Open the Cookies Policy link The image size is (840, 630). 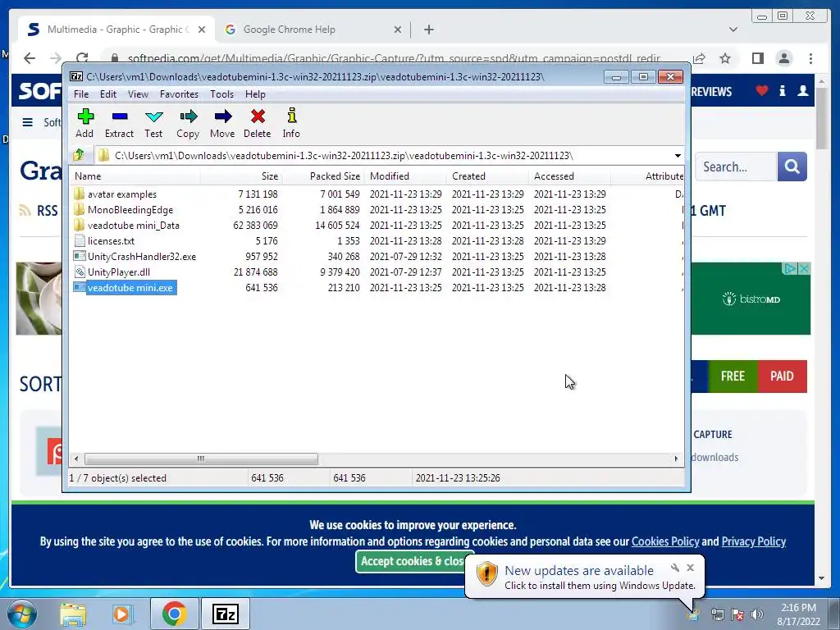pos(664,541)
